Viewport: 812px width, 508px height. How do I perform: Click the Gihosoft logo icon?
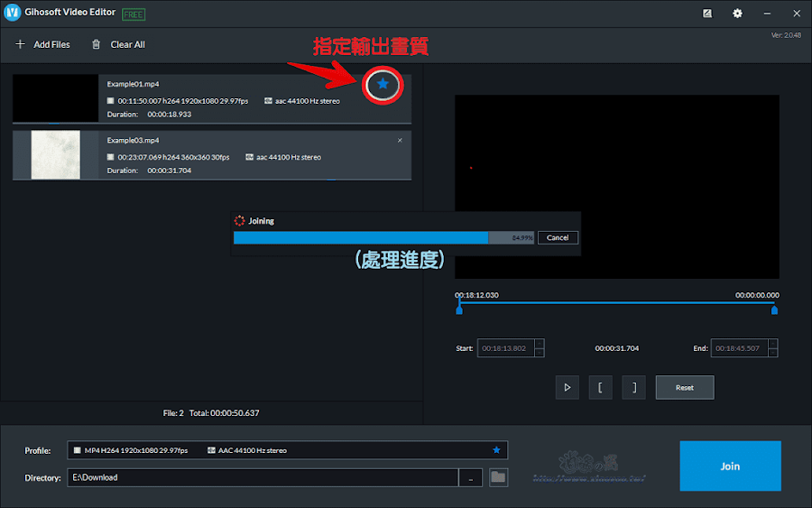pyautogui.click(x=12, y=13)
